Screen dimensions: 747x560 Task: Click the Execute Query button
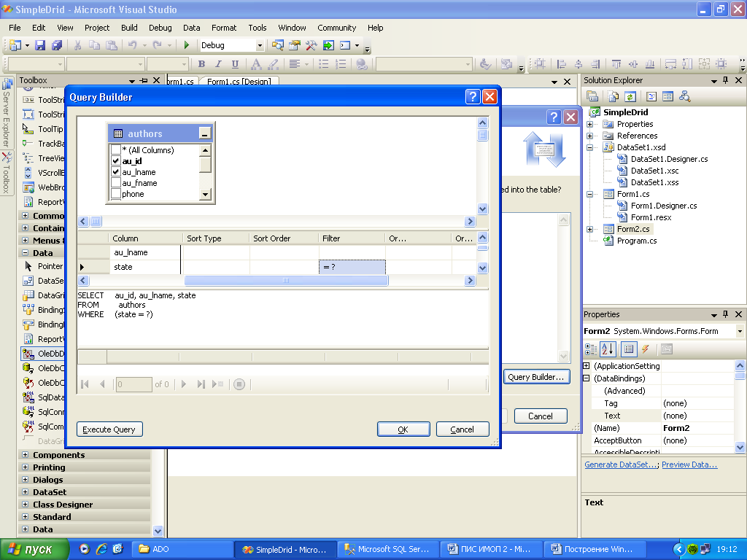point(109,429)
